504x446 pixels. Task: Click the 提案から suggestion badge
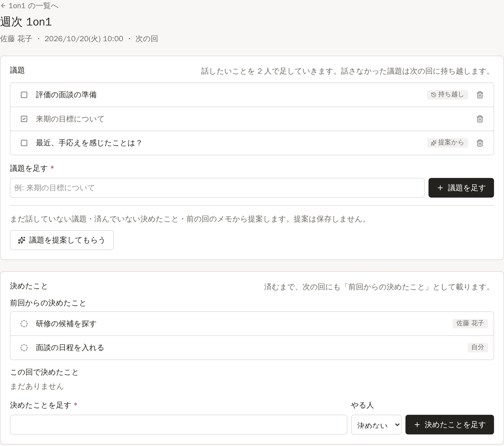(447, 143)
